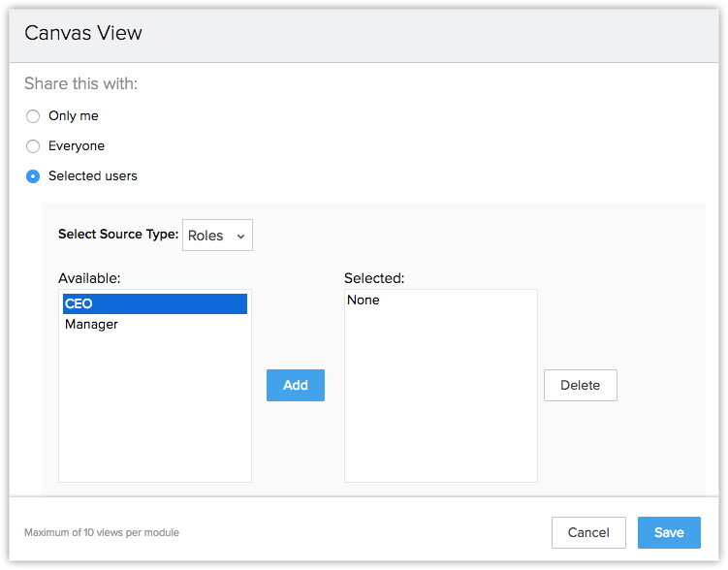Image resolution: width=728 pixels, height=570 pixels.
Task: Save the Canvas View sharing settings
Action: point(669,532)
